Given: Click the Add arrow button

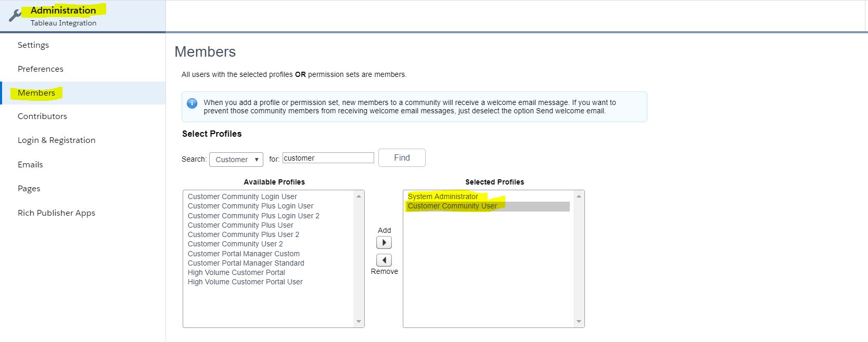Looking at the screenshot, I should (x=384, y=243).
